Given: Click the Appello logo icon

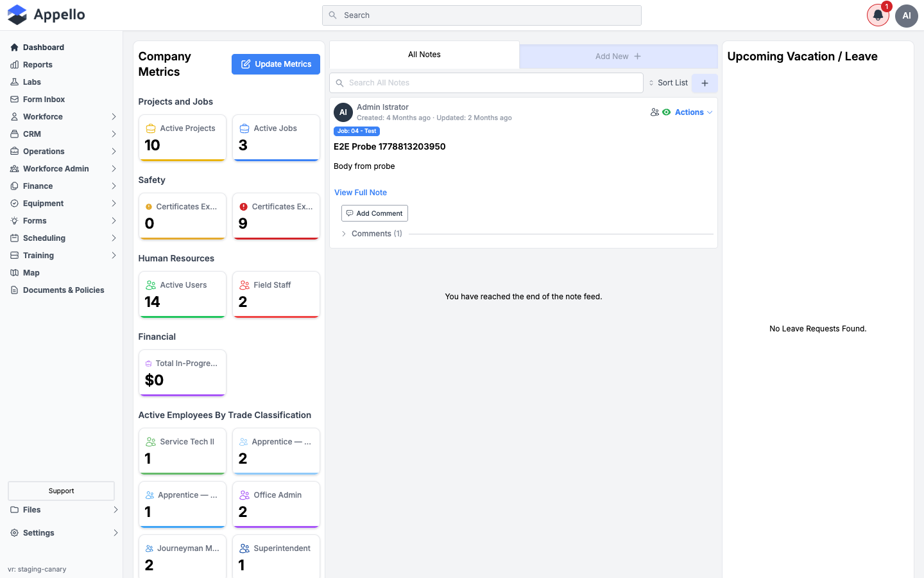Looking at the screenshot, I should (17, 15).
